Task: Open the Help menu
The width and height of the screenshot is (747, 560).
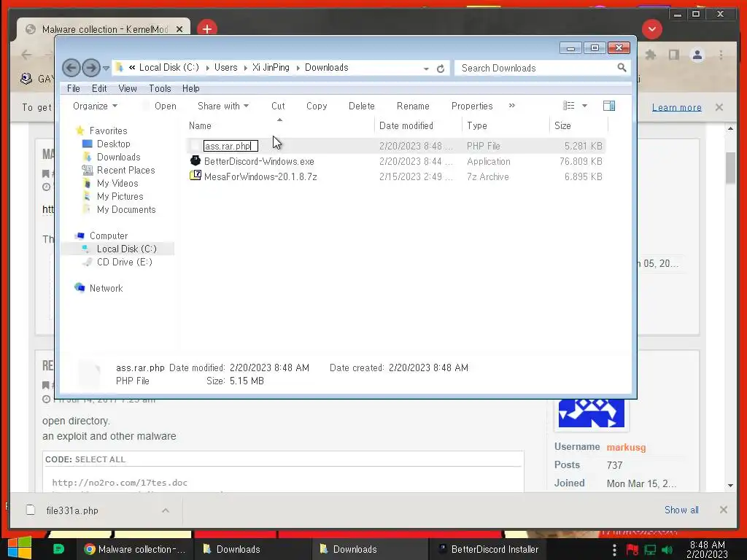Action: [190, 88]
